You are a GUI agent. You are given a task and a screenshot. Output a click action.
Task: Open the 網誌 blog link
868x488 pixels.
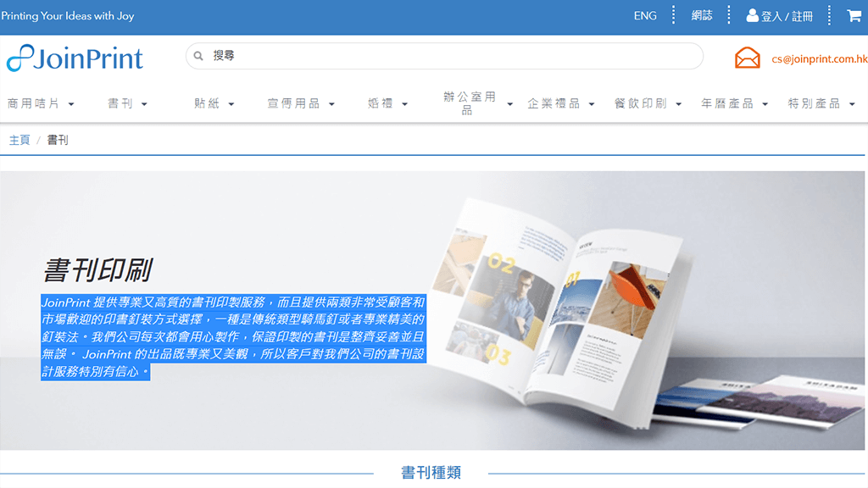point(701,15)
